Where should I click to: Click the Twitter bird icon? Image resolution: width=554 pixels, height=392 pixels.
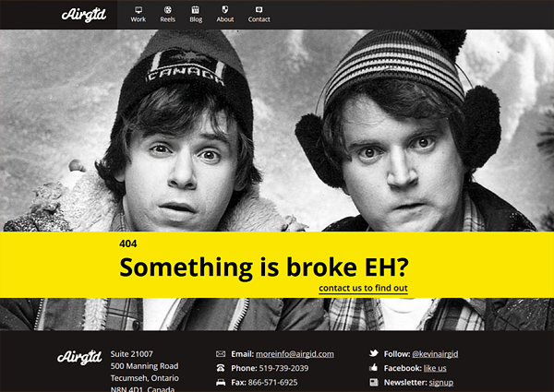click(374, 353)
